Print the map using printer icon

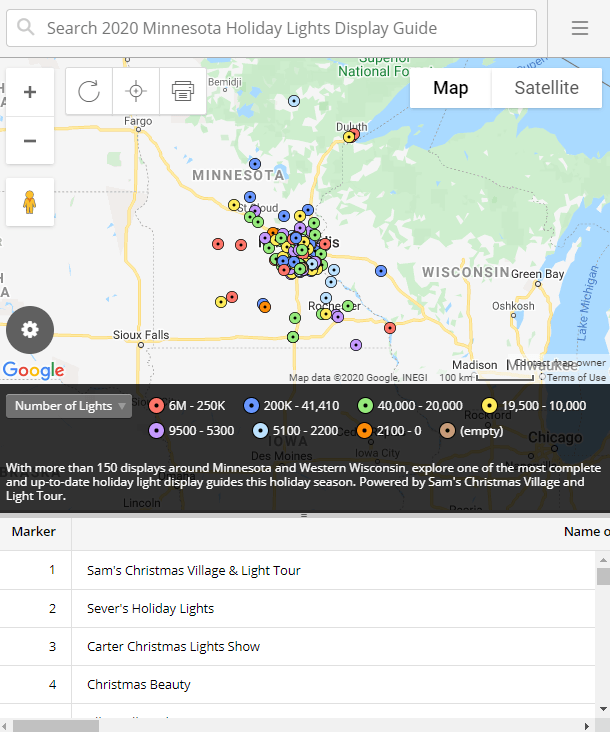click(x=182, y=92)
